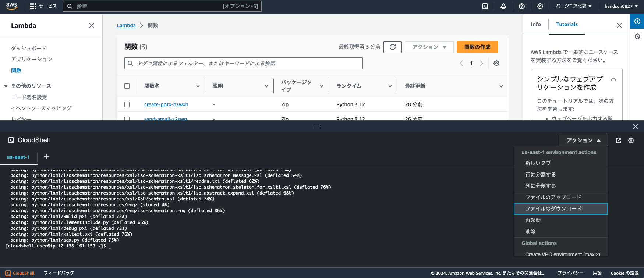Toggle the select-all functions checkbox
This screenshot has width=644, height=278.
tap(127, 86)
